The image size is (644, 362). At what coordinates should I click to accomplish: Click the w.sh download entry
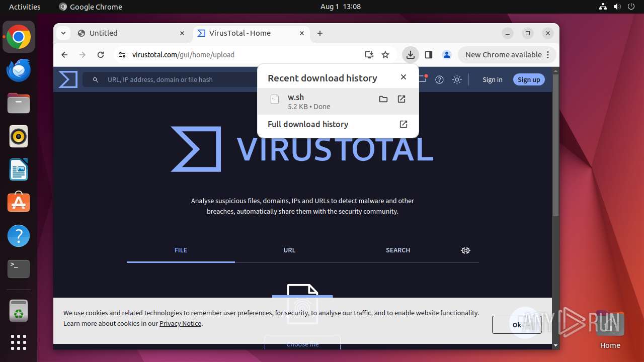[x=338, y=102]
